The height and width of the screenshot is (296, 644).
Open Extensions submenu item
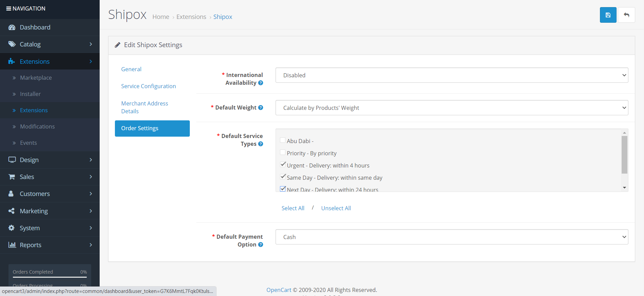(x=34, y=110)
